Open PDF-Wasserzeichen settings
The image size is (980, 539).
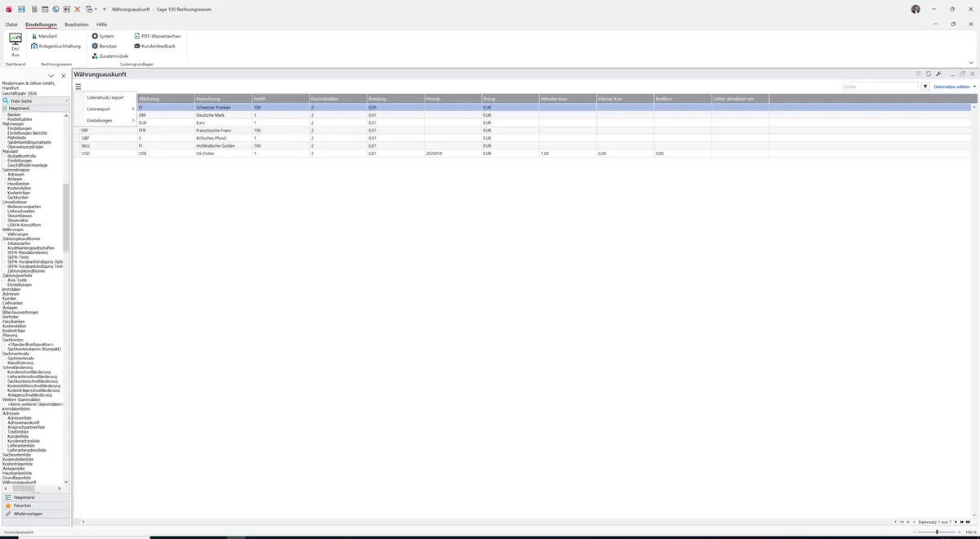[157, 36]
